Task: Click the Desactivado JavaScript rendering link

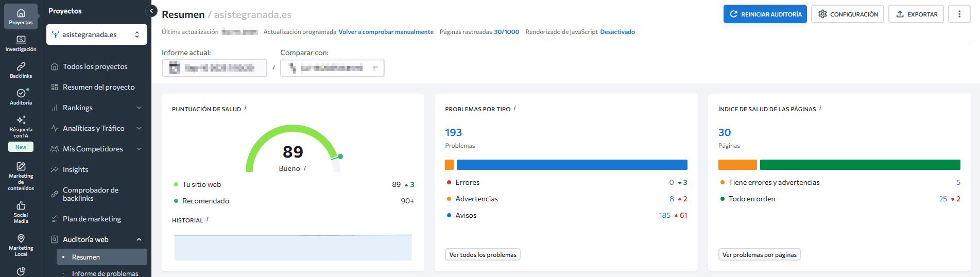Action: click(x=617, y=32)
